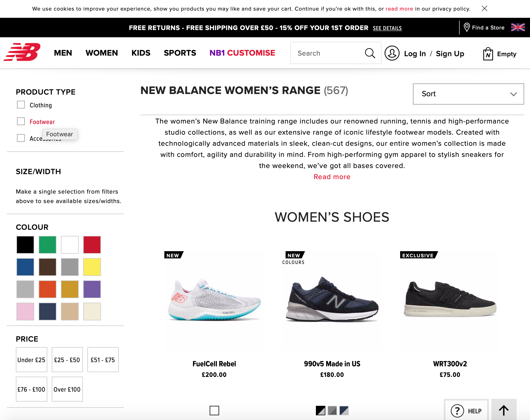Check the Accessories filter checkbox
Image resolution: width=530 pixels, height=420 pixels.
[x=21, y=138]
